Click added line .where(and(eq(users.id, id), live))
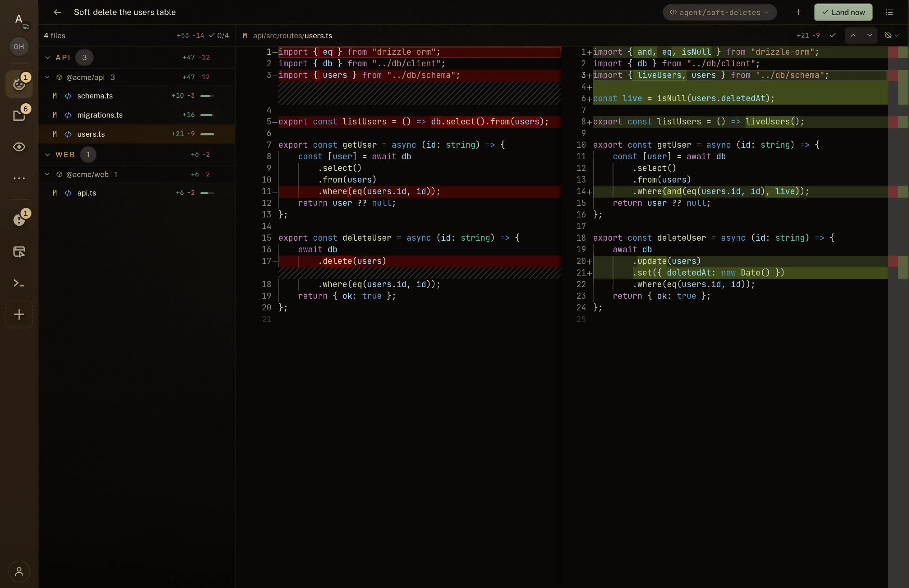Screen dimensions: 909x588 point(740,191)
